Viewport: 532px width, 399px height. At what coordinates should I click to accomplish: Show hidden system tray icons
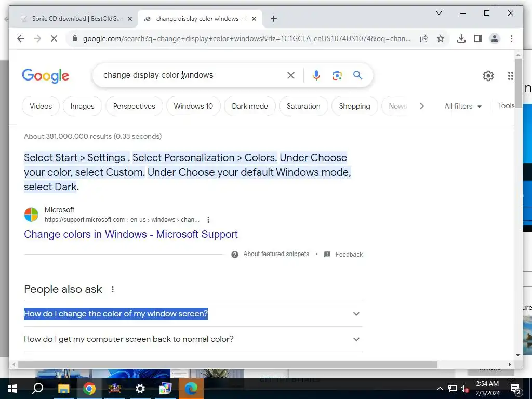440,389
